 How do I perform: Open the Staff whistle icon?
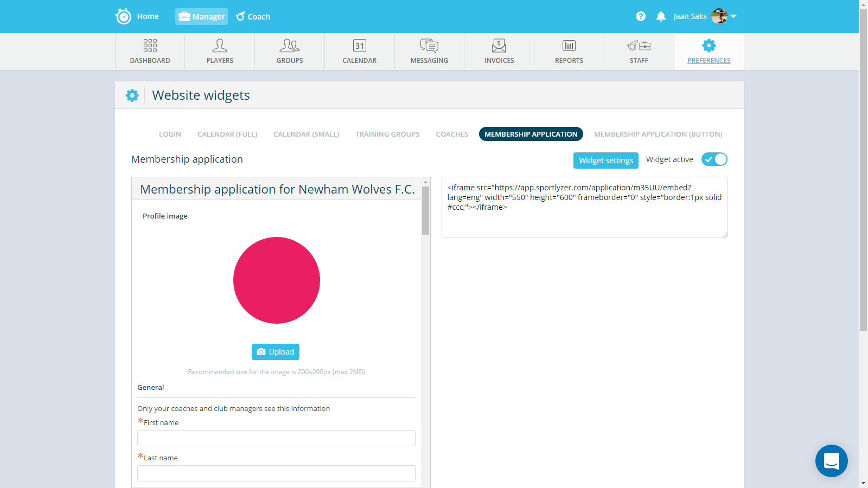pos(639,46)
